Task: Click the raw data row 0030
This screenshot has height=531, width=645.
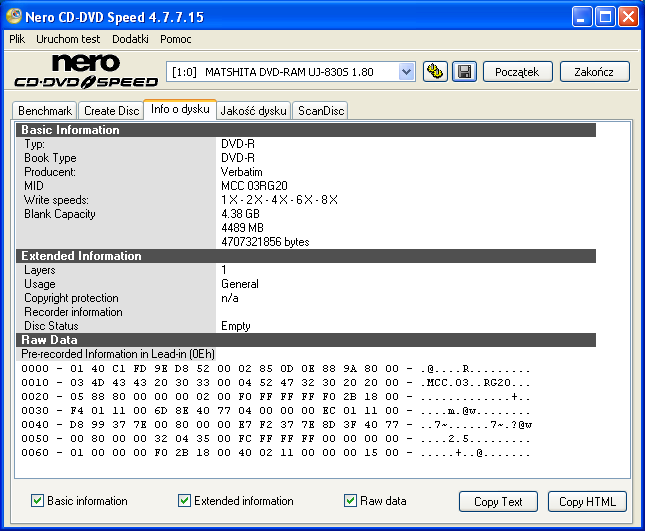Action: 276,410
